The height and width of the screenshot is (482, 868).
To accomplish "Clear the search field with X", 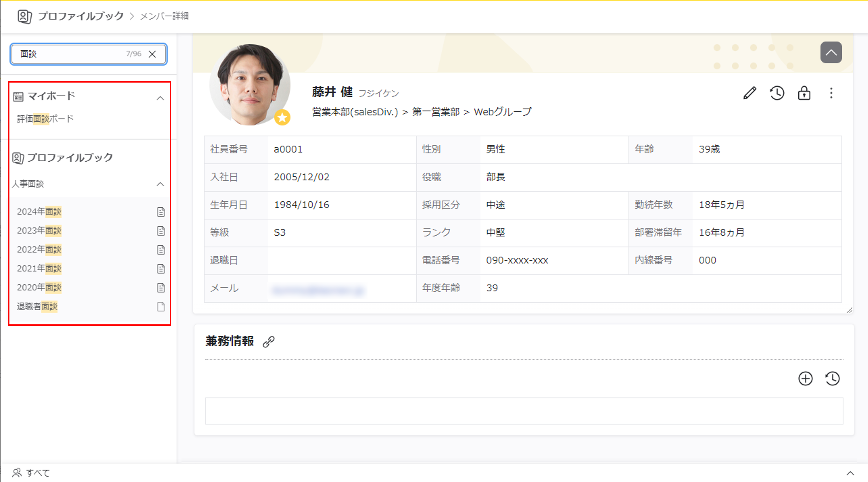I will coord(152,54).
